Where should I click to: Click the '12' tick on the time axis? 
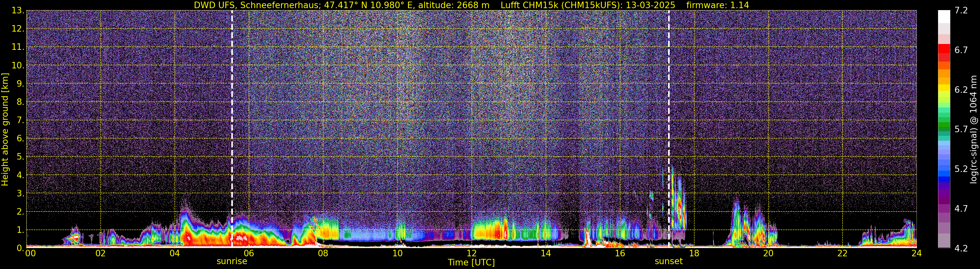point(471,253)
